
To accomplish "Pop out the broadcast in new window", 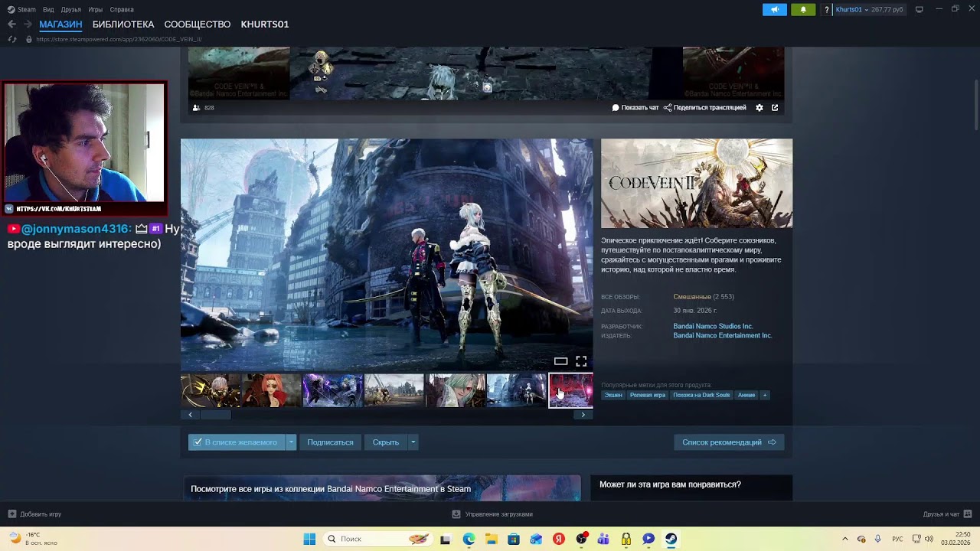I will (x=775, y=108).
